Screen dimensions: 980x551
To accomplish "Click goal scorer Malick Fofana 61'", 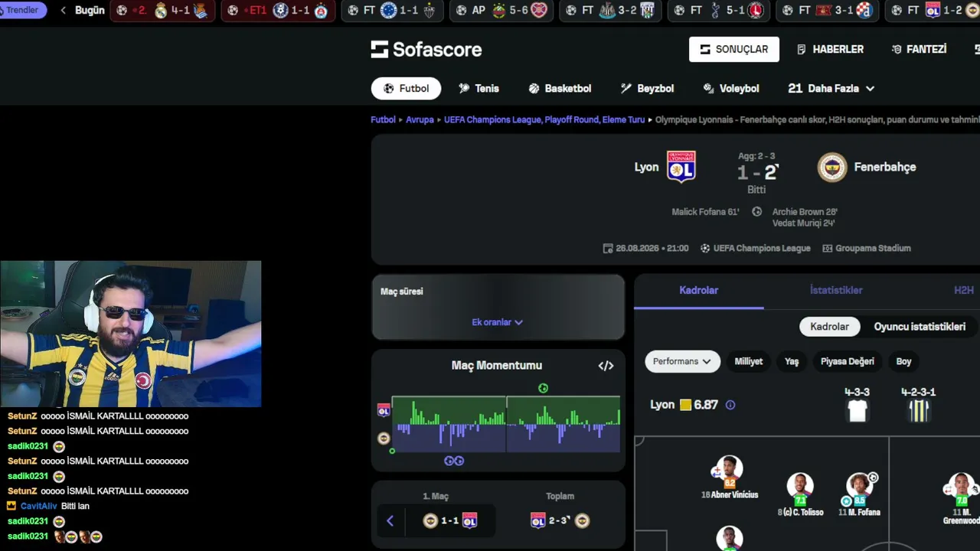I will click(705, 212).
